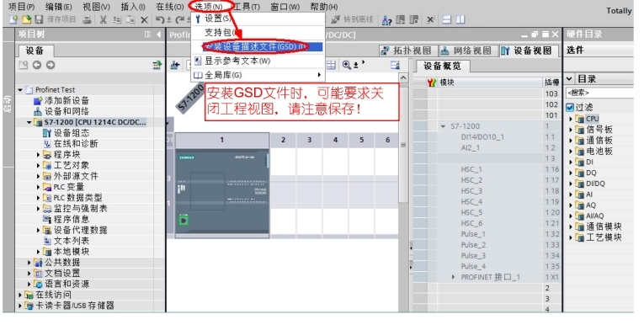644x325 pixels.
Task: Collapse the project tree panel arrow
Action: click(159, 35)
